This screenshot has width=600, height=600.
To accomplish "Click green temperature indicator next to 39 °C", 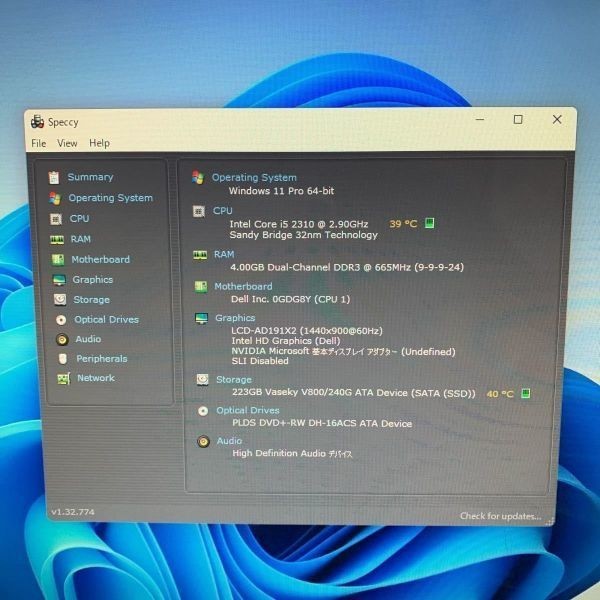I will 430,223.
